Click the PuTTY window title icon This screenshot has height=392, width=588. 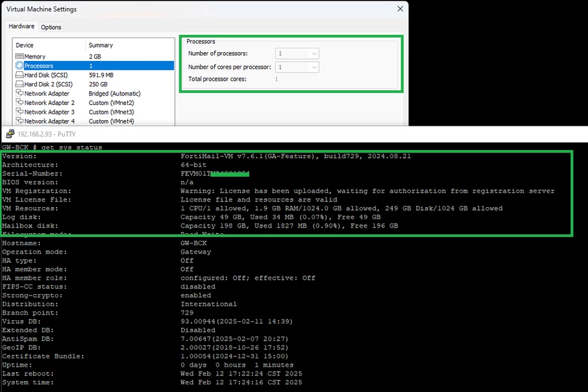(10, 134)
